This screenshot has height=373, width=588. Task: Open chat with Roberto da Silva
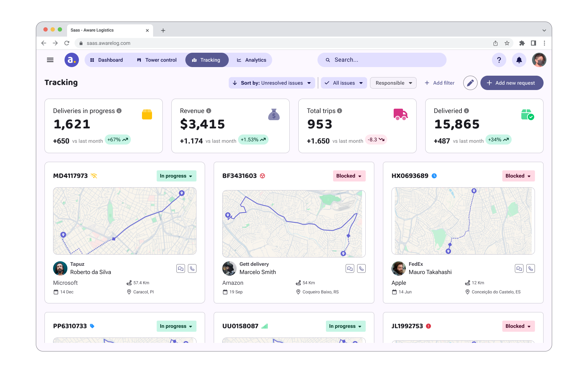(181, 268)
